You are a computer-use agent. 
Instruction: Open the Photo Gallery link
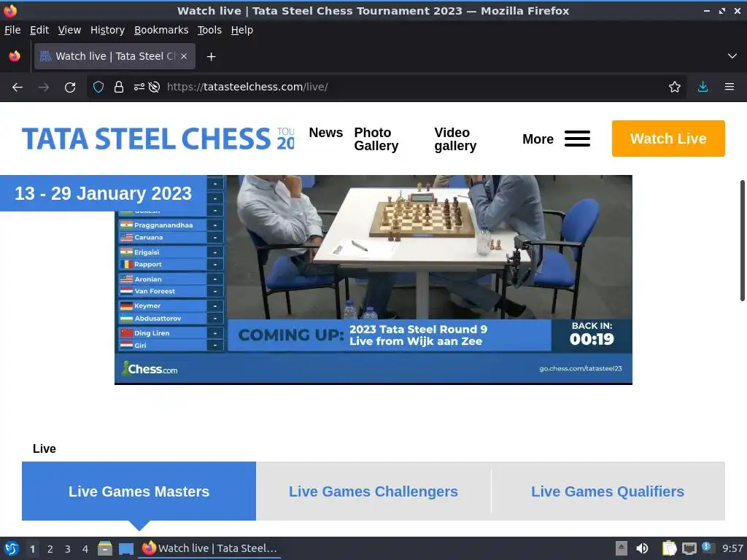pyautogui.click(x=376, y=139)
